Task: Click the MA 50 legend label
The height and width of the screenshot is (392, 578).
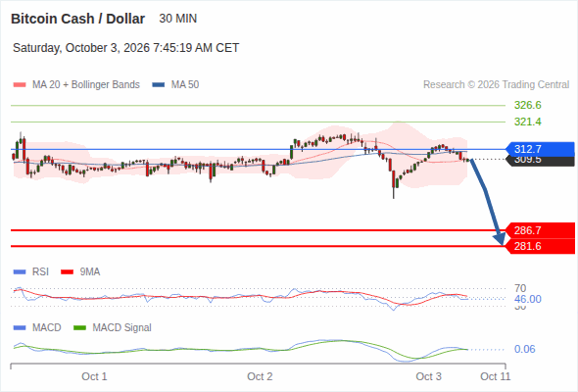Action: [x=185, y=85]
